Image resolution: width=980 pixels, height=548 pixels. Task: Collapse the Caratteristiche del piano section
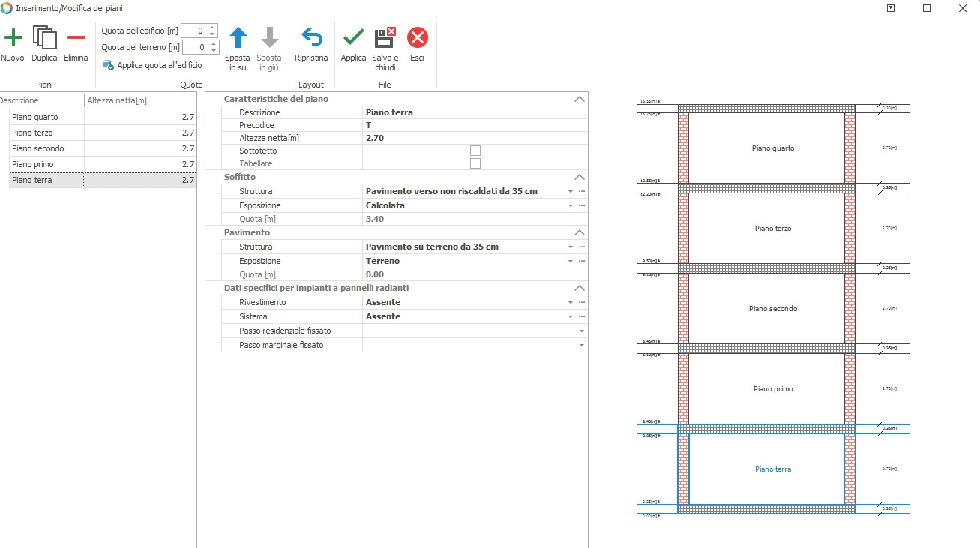click(x=578, y=99)
